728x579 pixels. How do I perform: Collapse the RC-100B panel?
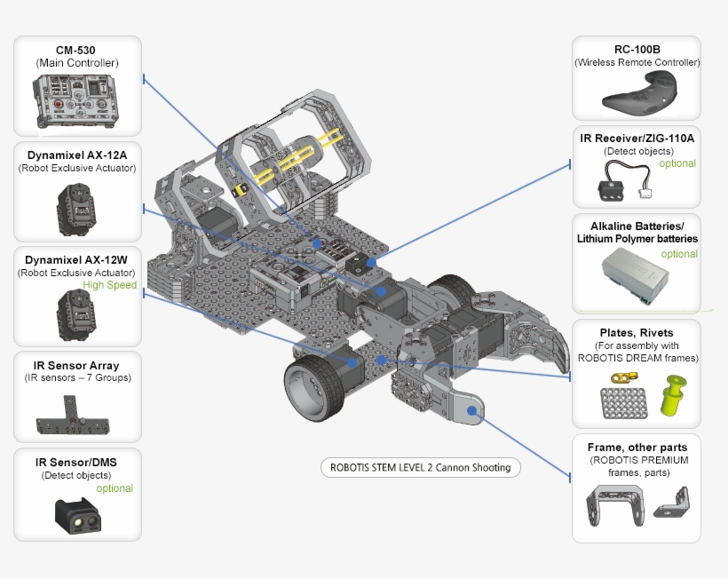point(636,51)
